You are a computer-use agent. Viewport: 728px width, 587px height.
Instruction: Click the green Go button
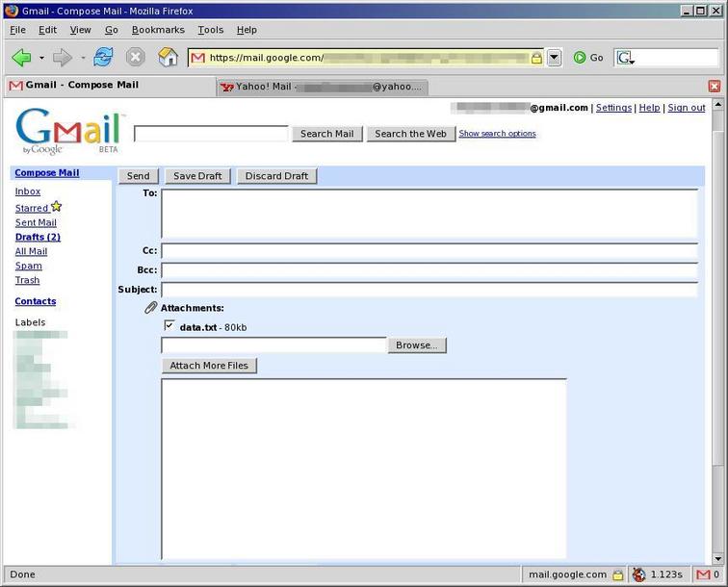[588, 58]
